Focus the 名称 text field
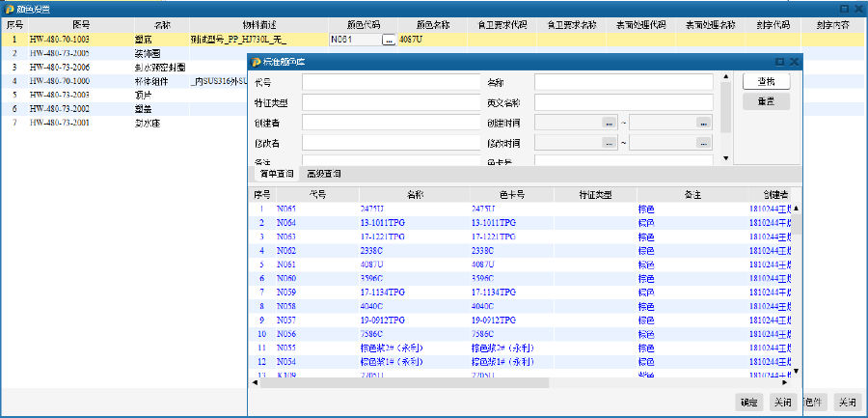 tap(623, 82)
